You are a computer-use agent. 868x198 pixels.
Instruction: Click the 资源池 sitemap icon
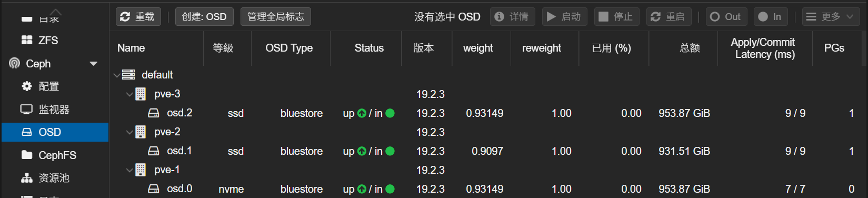[26, 178]
